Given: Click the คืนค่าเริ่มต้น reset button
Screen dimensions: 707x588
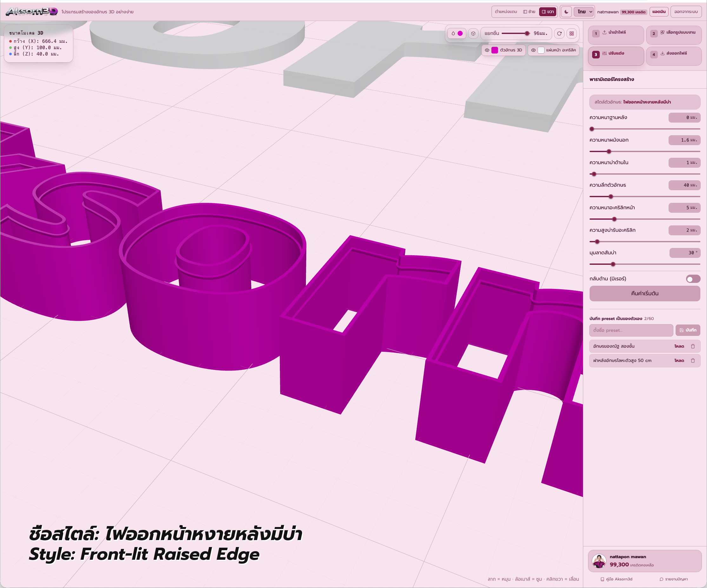Looking at the screenshot, I should coord(644,293).
